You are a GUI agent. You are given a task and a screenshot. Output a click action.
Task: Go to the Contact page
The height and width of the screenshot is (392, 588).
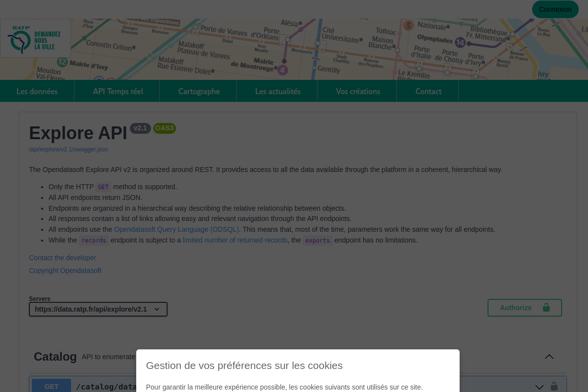pos(428,91)
